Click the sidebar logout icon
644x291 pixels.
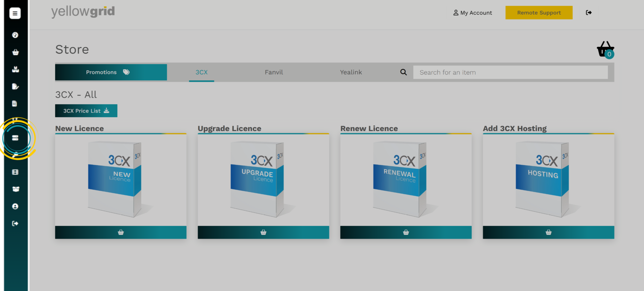point(15,223)
